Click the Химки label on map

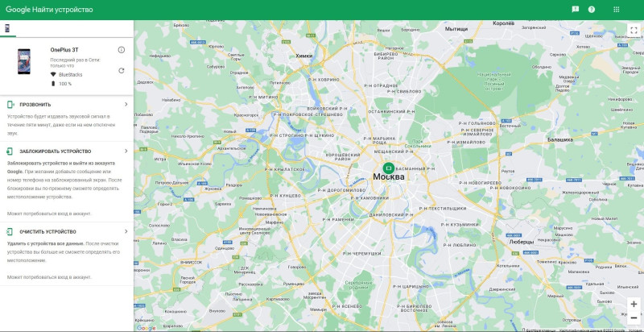pyautogui.click(x=304, y=56)
